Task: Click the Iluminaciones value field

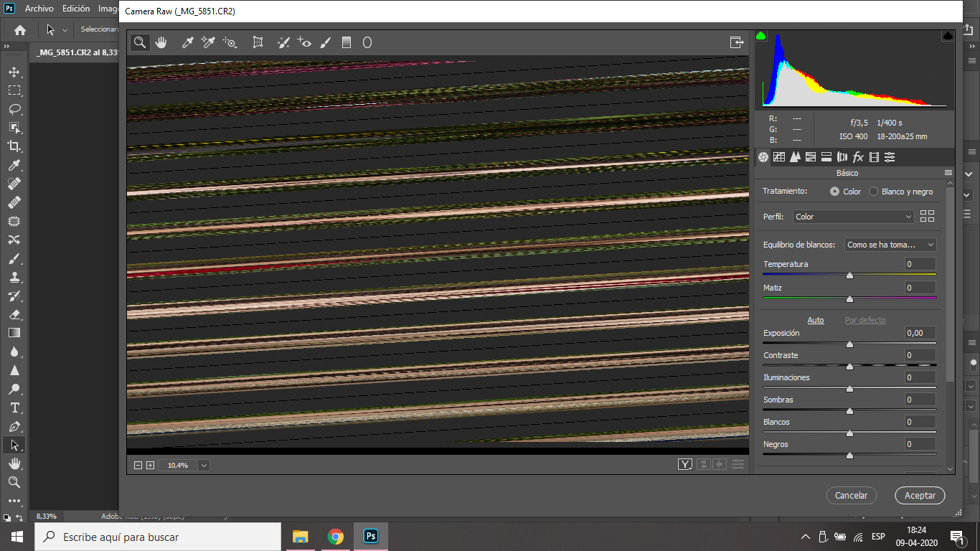Action: pyautogui.click(x=920, y=377)
